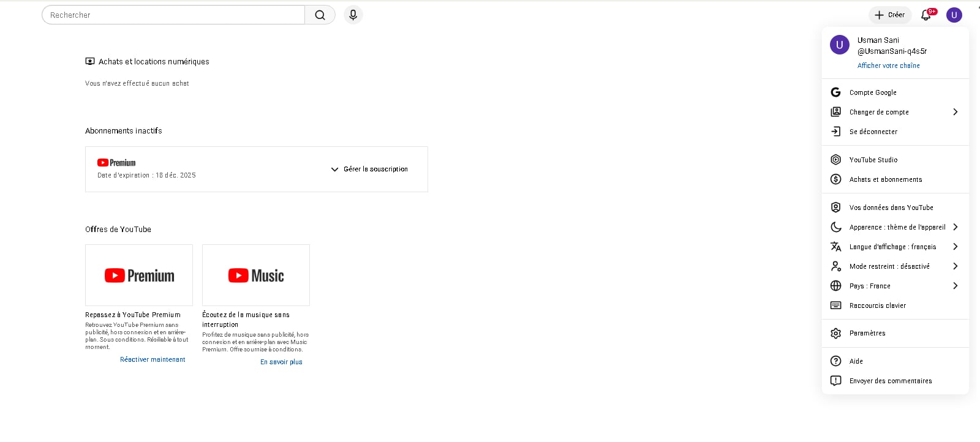Screen dimensions: 980x442
Task: Expand the Langue d'affichage submenu arrow
Action: tap(955, 247)
